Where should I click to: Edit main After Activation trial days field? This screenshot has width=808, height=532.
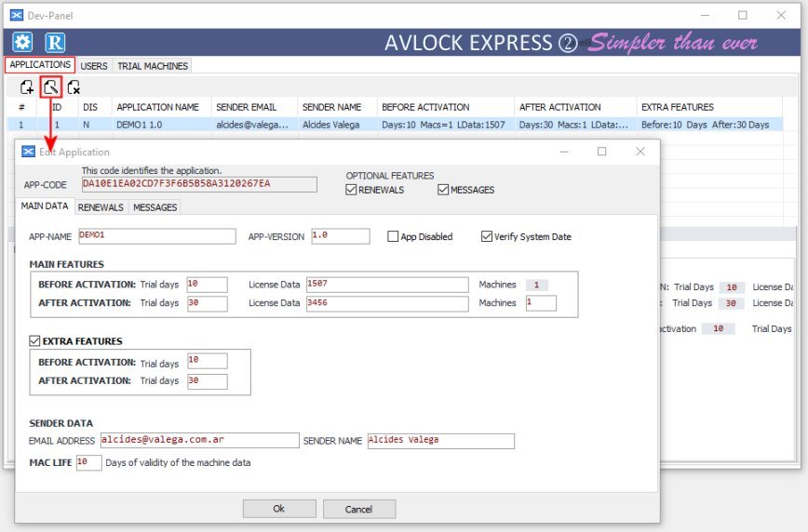[x=208, y=303]
